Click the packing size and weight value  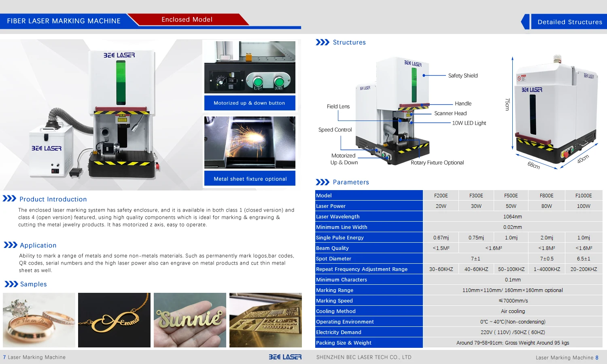(x=513, y=343)
